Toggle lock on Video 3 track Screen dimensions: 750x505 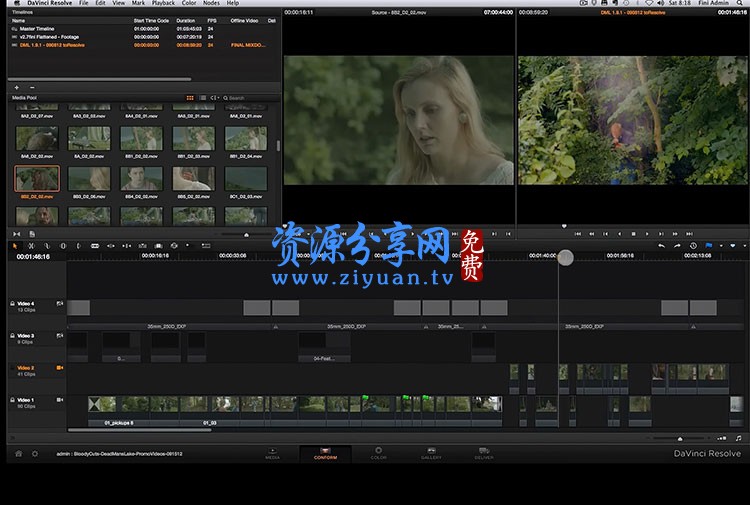12,335
